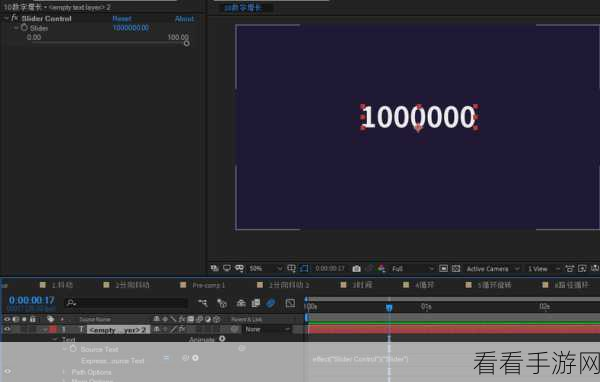The height and width of the screenshot is (382, 600).
Task: Toggle the quality switch on layer 1
Action: [x=174, y=329]
